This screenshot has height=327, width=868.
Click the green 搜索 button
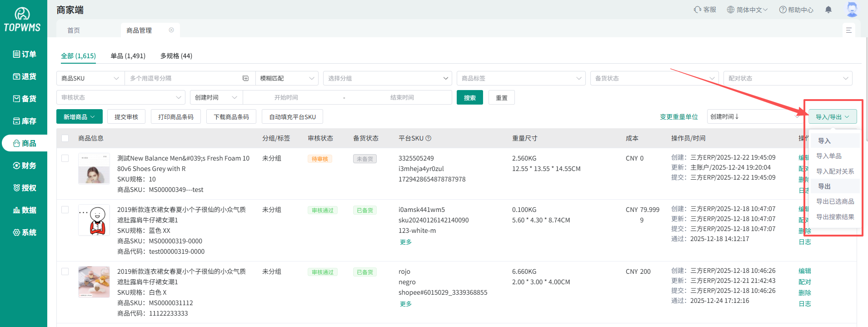pyautogui.click(x=469, y=98)
